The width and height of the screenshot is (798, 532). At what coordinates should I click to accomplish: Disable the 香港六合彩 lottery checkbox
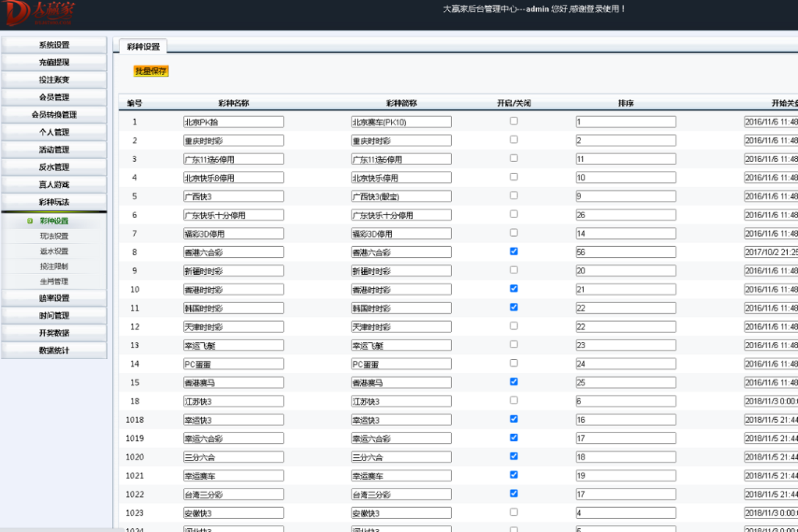tap(513, 251)
